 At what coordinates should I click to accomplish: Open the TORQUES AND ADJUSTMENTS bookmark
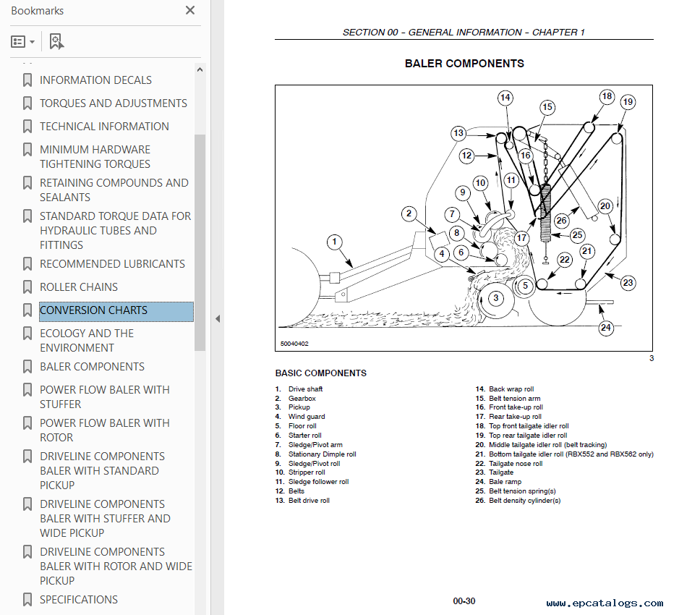(x=114, y=103)
